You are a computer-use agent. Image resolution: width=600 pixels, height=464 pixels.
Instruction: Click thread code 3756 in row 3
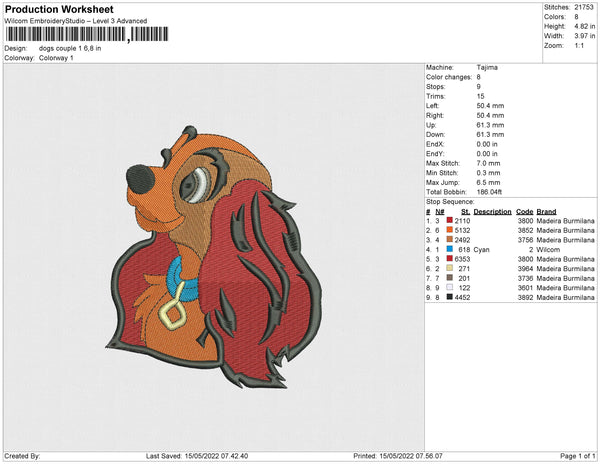click(x=525, y=240)
